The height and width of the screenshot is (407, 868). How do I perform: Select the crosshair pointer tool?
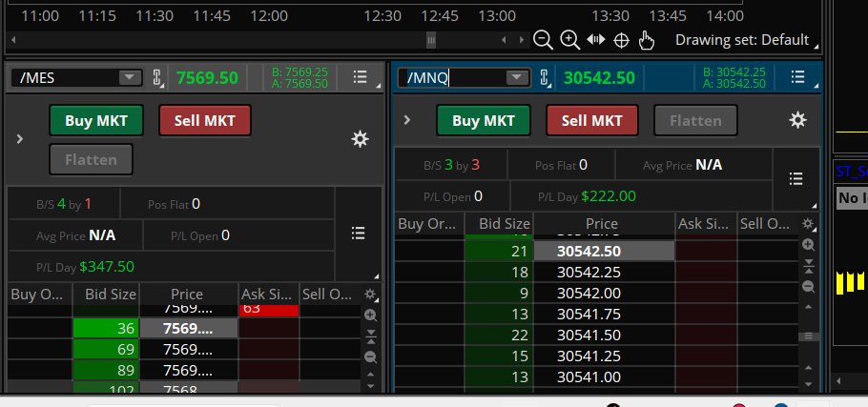[x=622, y=40]
